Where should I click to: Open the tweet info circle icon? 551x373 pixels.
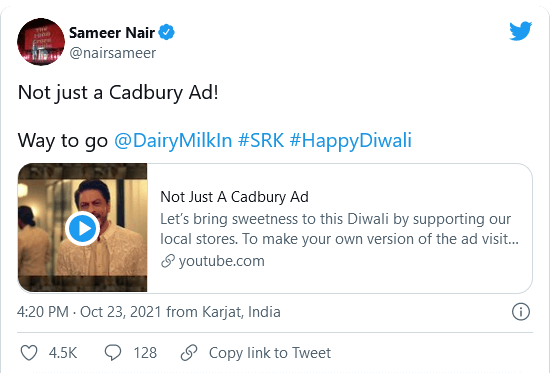[x=520, y=311]
